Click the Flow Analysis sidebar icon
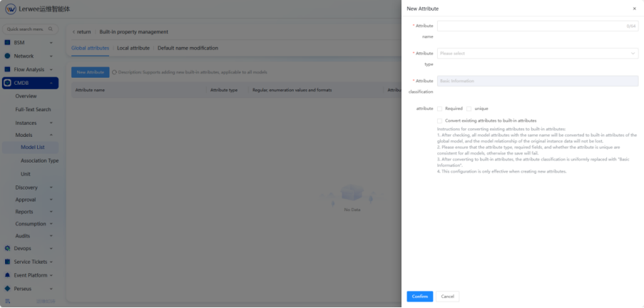The image size is (644, 308). [x=8, y=69]
